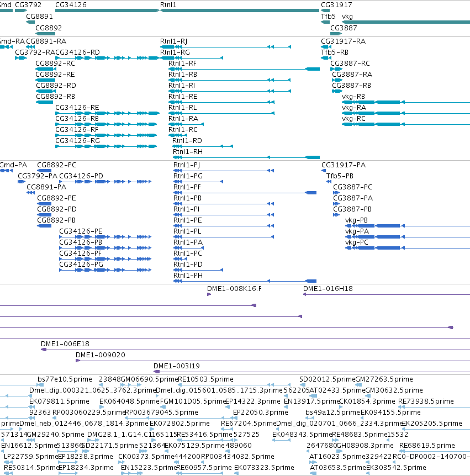This screenshot has height=476, width=470.
Task: Open transcript CG34126-RG
Action: tap(77, 141)
